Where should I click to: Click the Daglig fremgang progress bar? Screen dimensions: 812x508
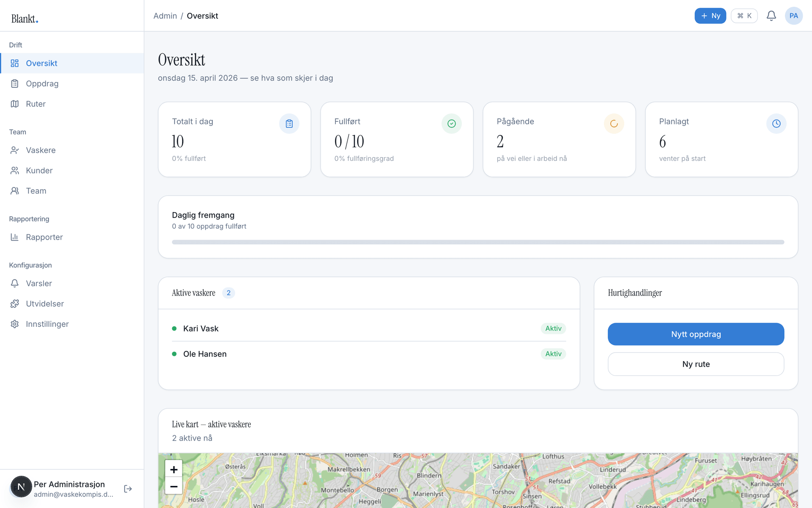point(477,242)
